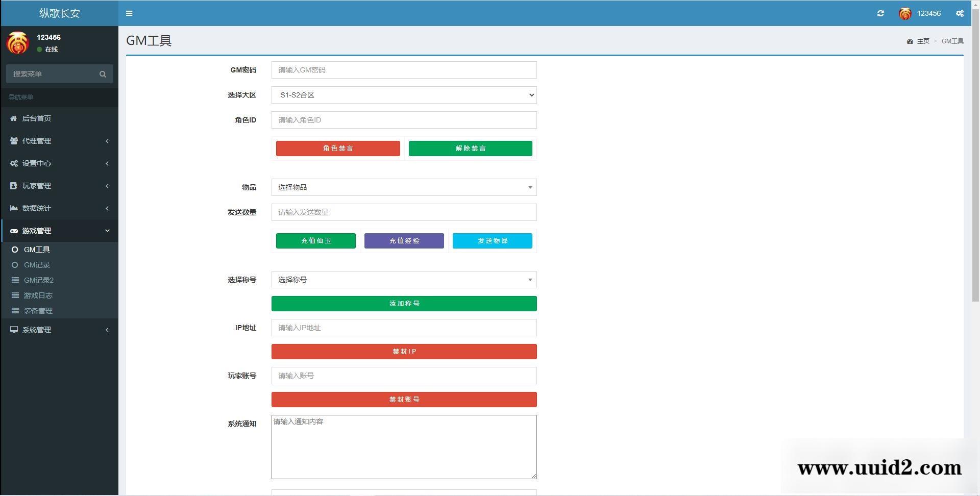Open 后台首页 via its home icon

click(14, 118)
